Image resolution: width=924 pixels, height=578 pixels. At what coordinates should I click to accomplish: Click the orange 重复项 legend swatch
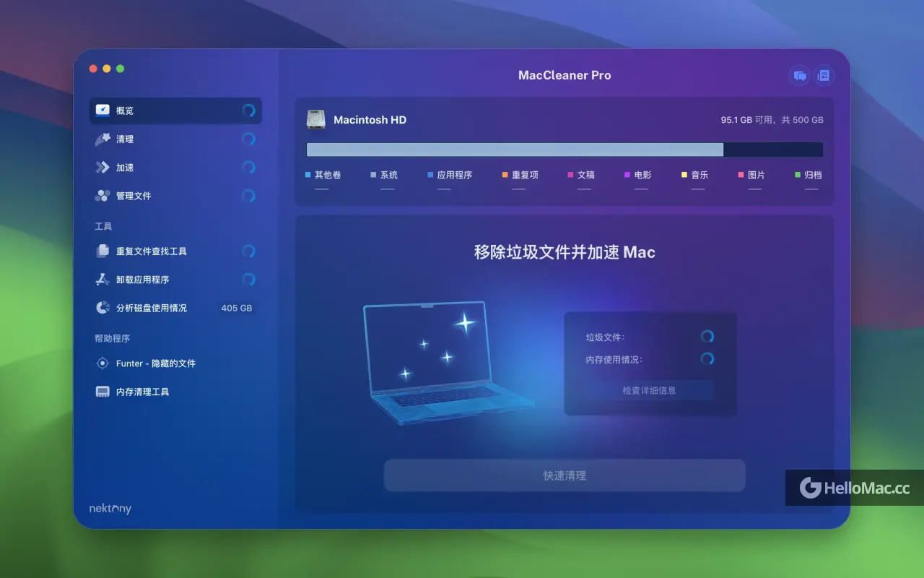click(x=505, y=175)
